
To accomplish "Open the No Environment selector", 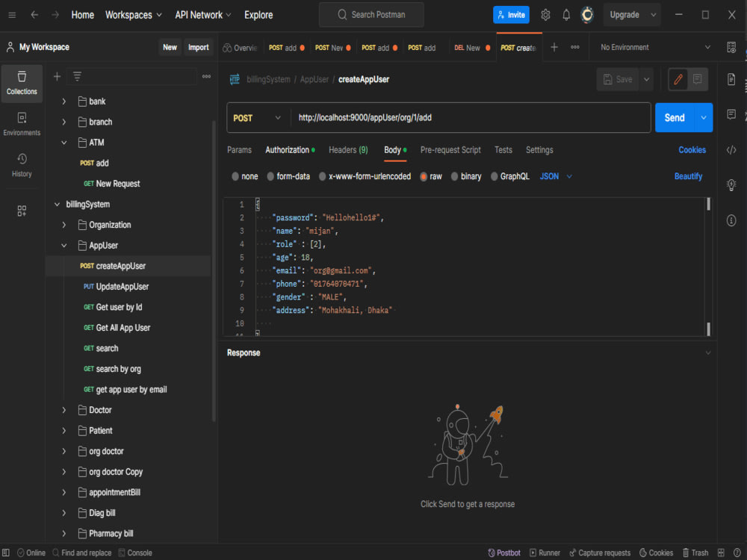I will [x=655, y=47].
